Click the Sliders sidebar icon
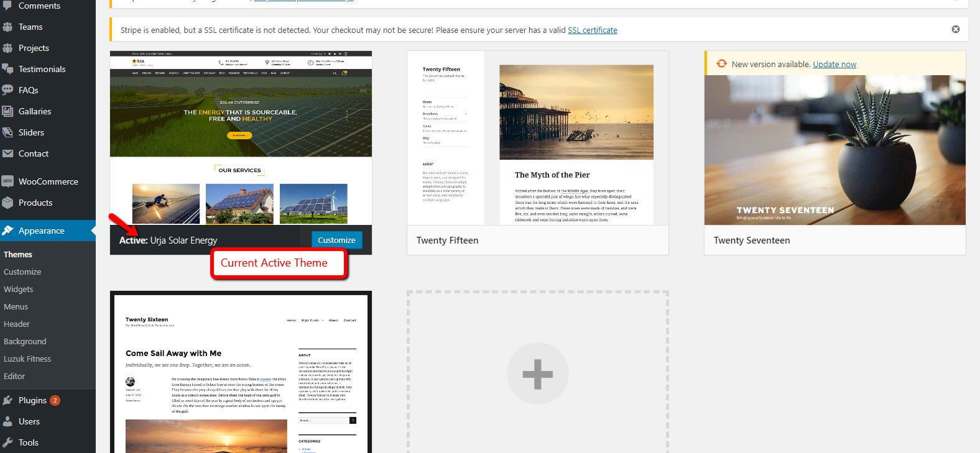This screenshot has width=980, height=453. pos(7,132)
